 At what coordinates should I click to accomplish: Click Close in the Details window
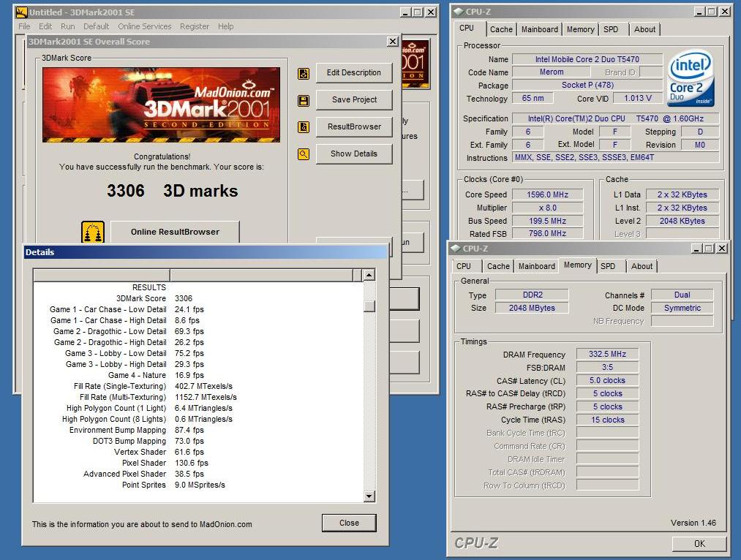point(349,523)
